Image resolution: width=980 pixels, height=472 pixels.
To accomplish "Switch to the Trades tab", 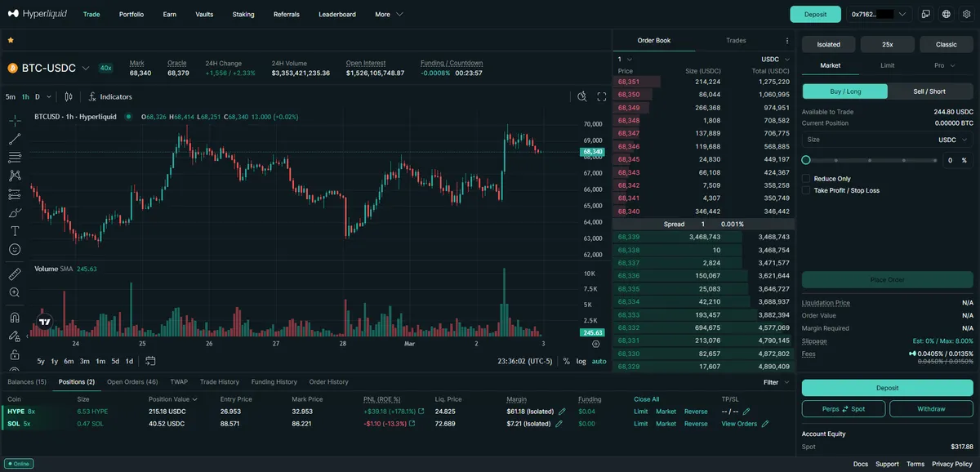I will 735,40.
